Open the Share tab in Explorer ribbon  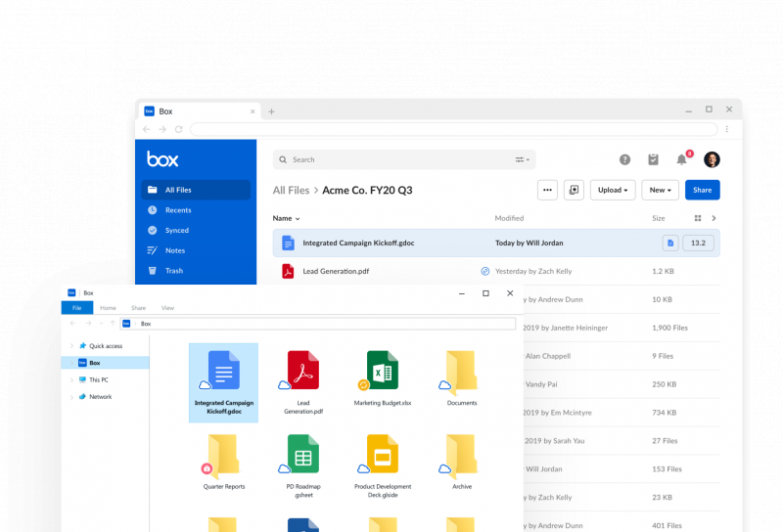(138, 308)
